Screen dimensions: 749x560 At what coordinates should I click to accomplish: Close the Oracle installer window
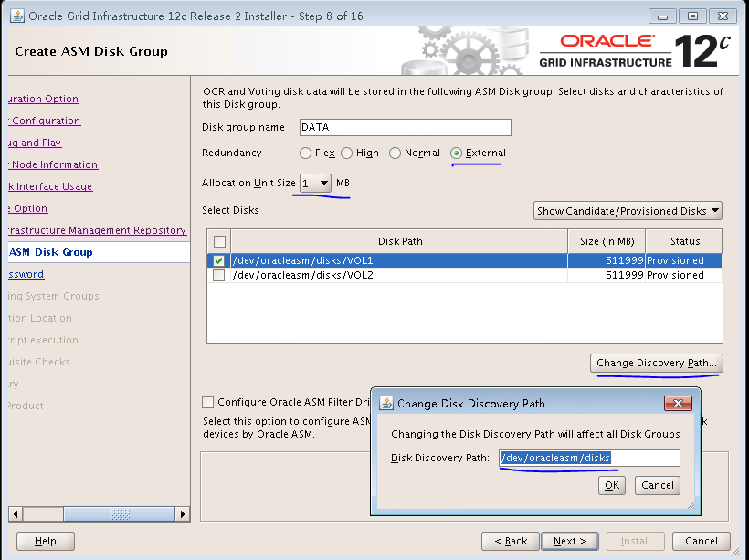(x=723, y=16)
